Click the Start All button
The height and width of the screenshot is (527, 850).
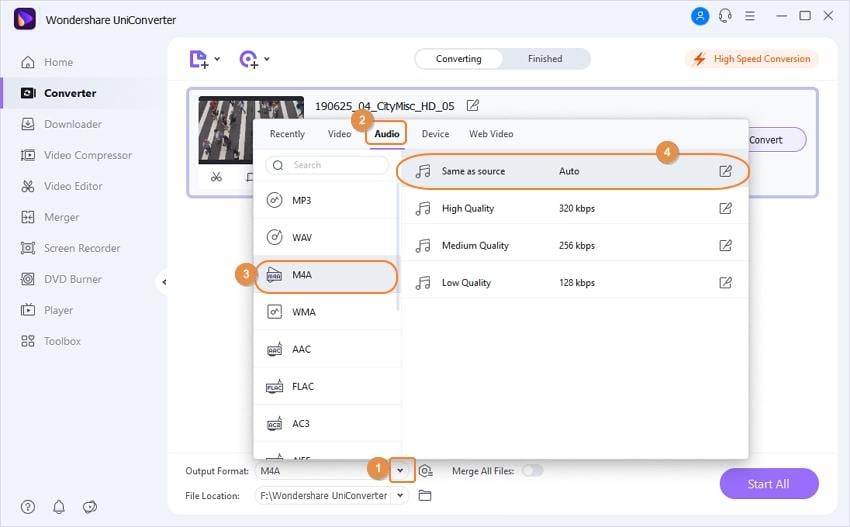click(x=769, y=484)
